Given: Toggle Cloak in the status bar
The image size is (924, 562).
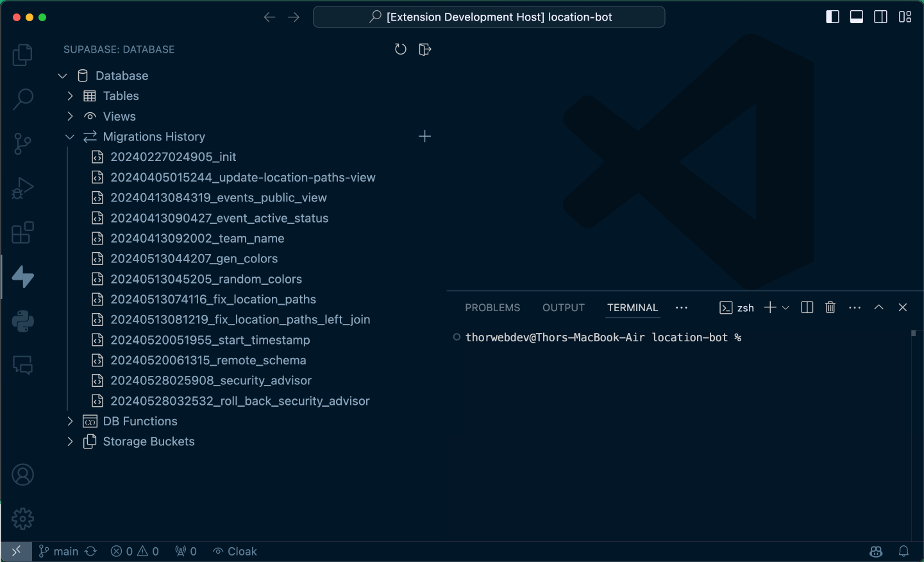Looking at the screenshot, I should pos(235,552).
